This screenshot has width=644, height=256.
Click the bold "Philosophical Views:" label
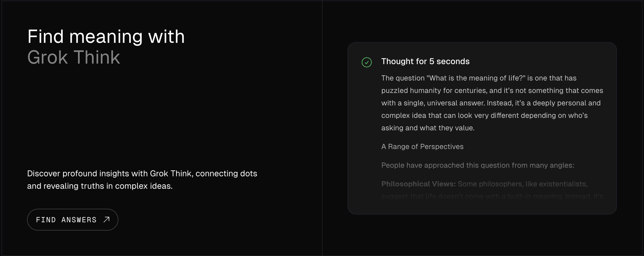point(418,184)
